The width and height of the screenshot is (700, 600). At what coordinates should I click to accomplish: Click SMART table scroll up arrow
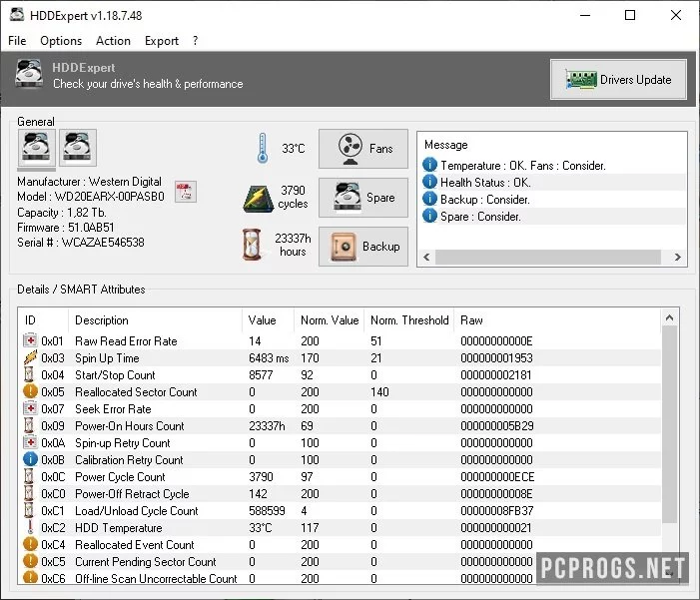[x=669, y=317]
